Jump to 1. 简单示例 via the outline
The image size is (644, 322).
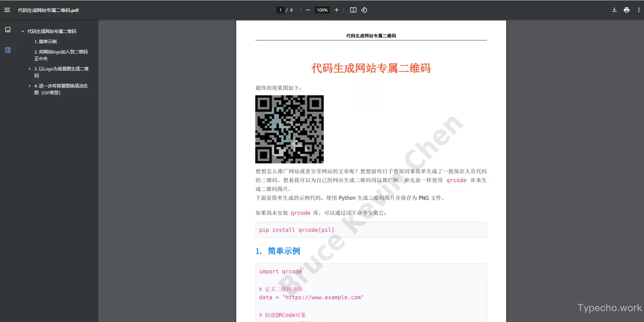(46, 42)
